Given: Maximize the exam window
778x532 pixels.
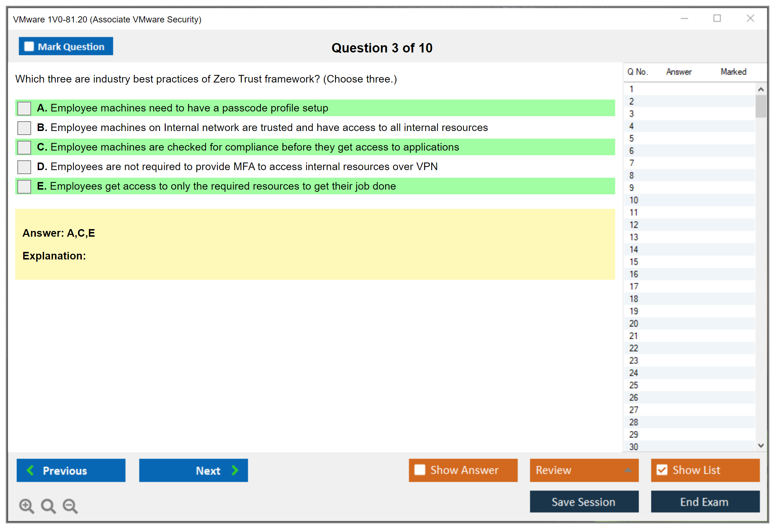Looking at the screenshot, I should pyautogui.click(x=717, y=18).
